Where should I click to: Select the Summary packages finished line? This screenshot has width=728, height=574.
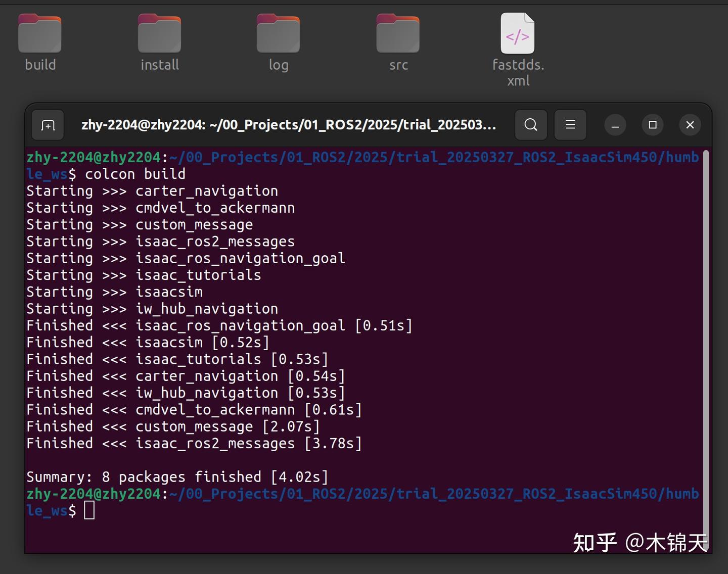(x=176, y=476)
